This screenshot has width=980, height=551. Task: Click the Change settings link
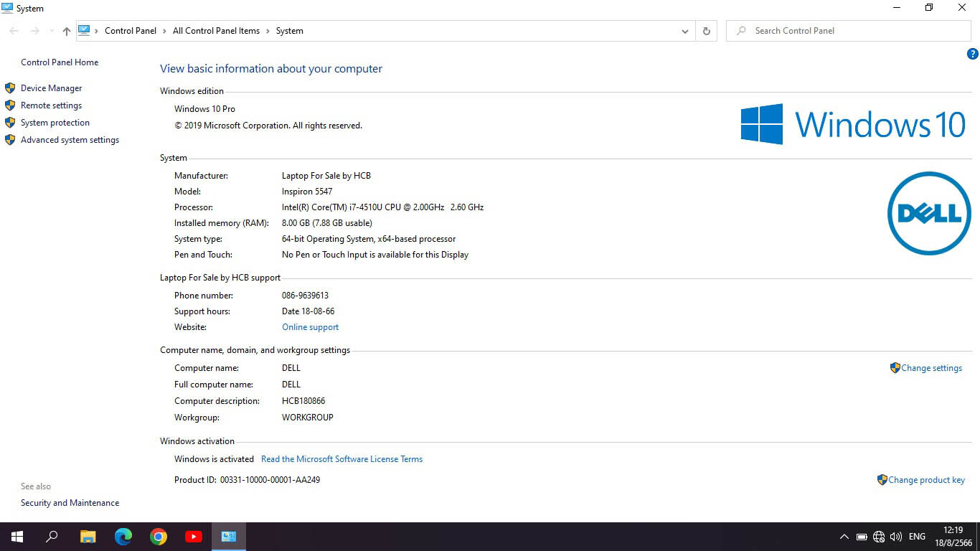(931, 368)
